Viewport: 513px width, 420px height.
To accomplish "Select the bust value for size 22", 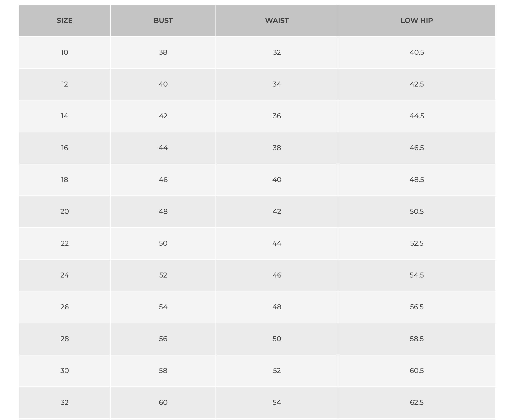I will [x=163, y=243].
